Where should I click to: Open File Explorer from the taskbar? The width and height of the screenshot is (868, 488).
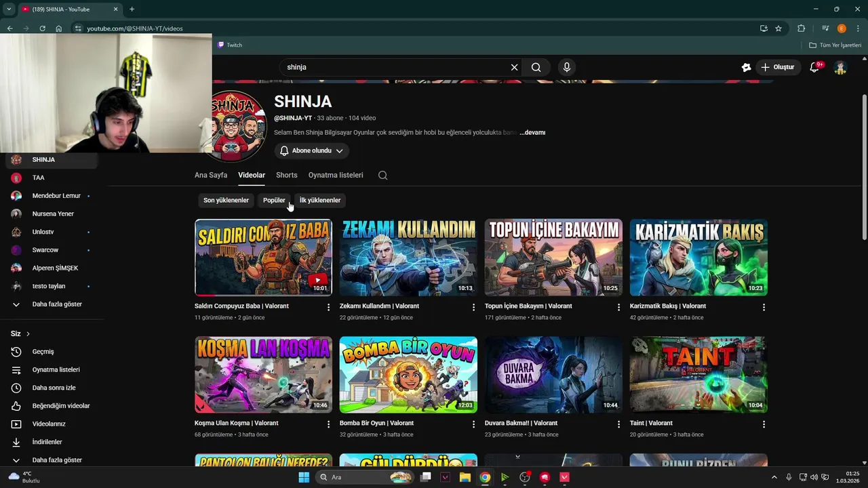[x=465, y=477]
